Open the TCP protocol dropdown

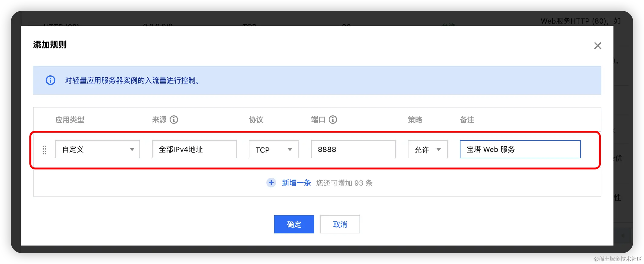point(274,149)
